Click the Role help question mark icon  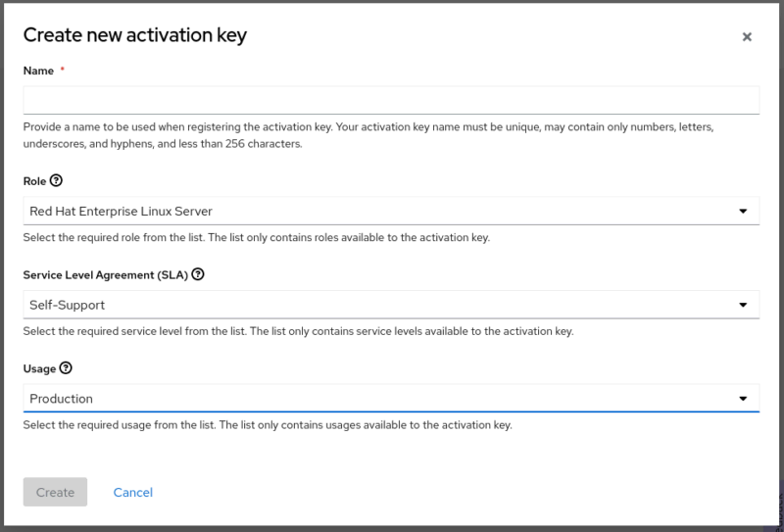[56, 180]
